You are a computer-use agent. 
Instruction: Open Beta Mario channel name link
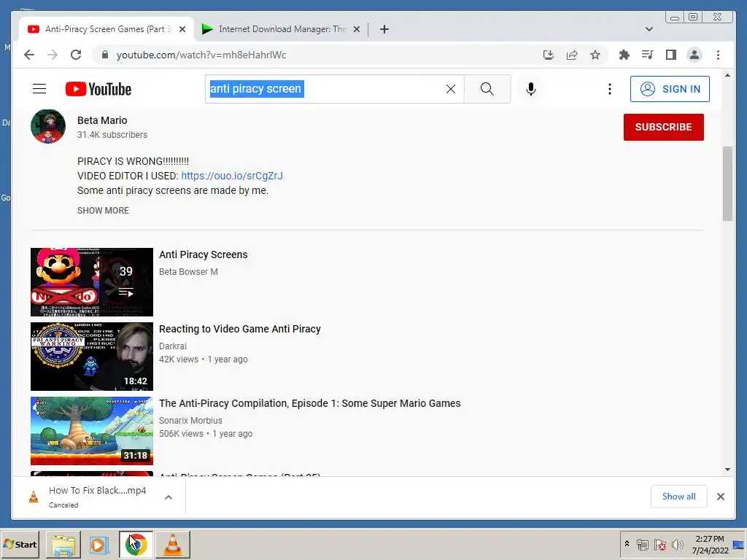102,120
